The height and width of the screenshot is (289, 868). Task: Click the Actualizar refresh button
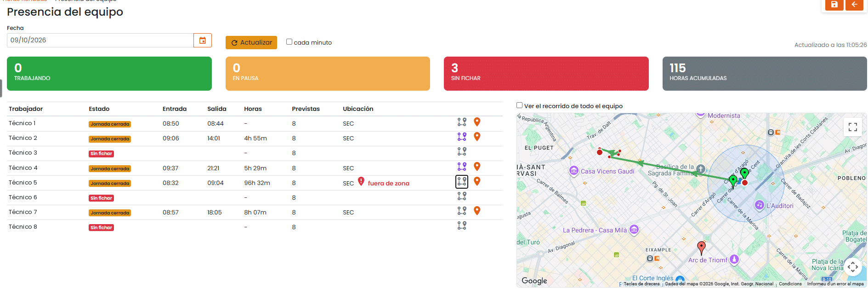(x=251, y=42)
